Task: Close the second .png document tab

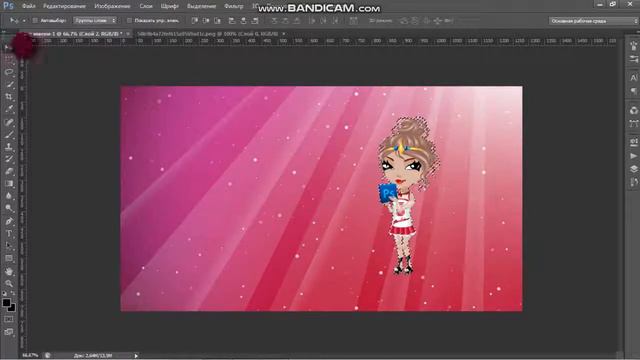Action: (284, 34)
